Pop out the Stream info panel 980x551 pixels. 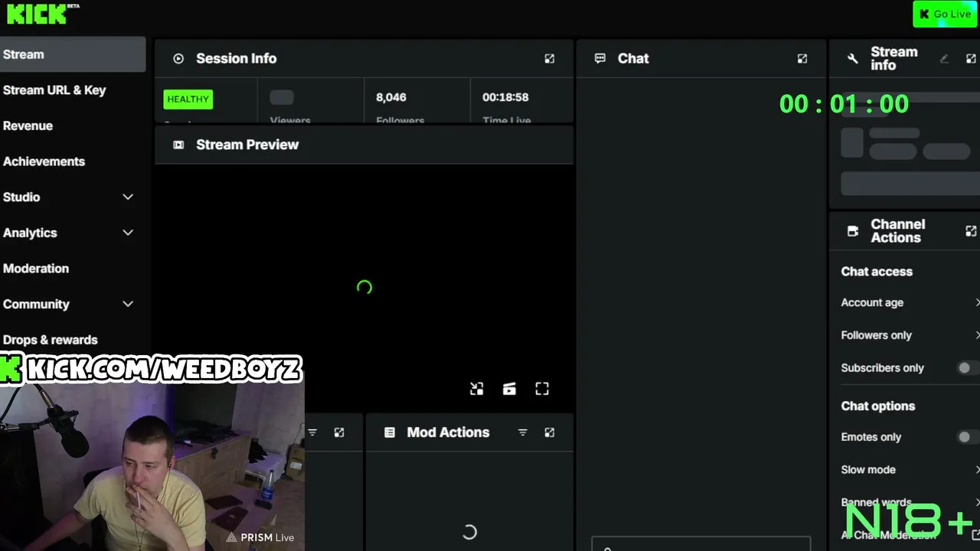[971, 59]
